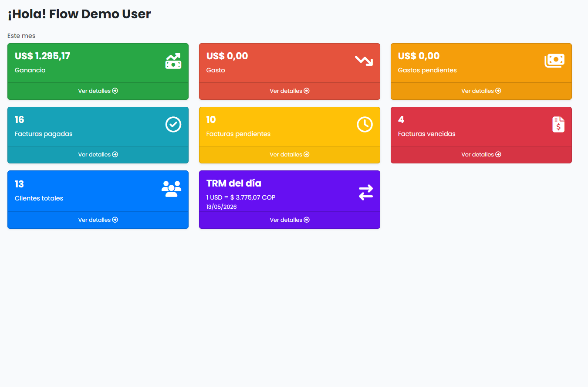
Task: Click the exchange arrows icon on TRM card
Action: coord(366,193)
